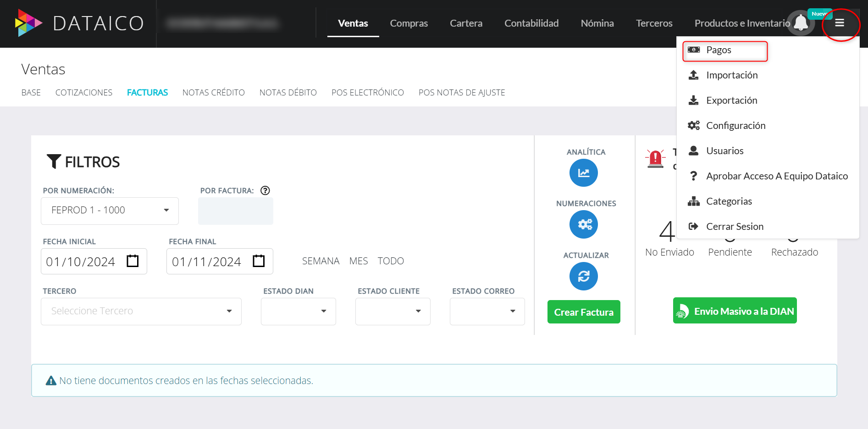Click the Crear Factura button
Image resolution: width=868 pixels, height=429 pixels.
coord(583,312)
